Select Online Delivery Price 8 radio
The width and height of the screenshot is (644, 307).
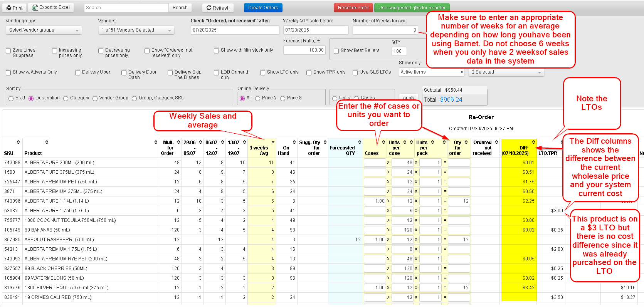click(282, 99)
